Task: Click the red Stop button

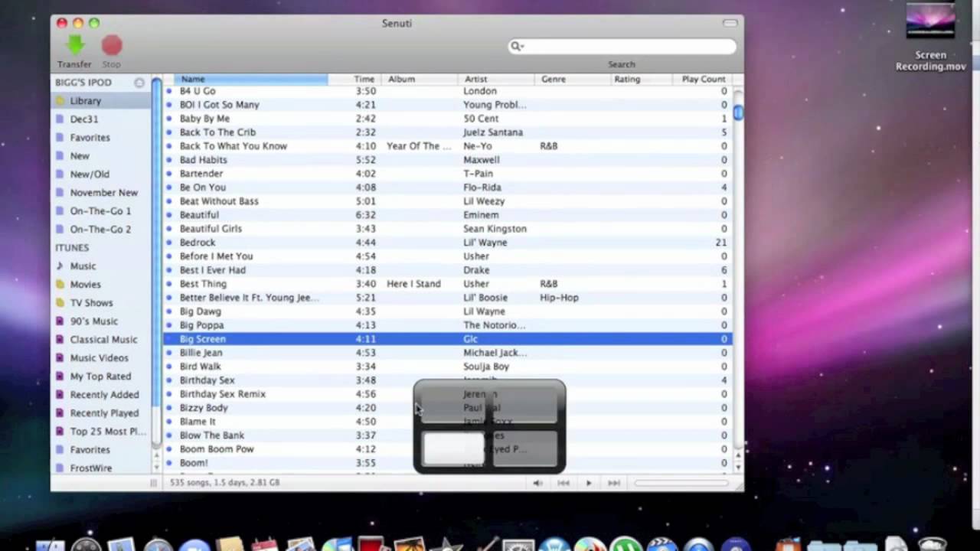Action: (x=112, y=46)
